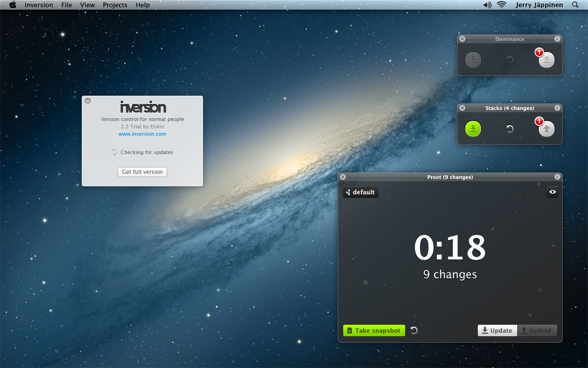
Task: Open info for the Dominance project
Action: point(557,39)
